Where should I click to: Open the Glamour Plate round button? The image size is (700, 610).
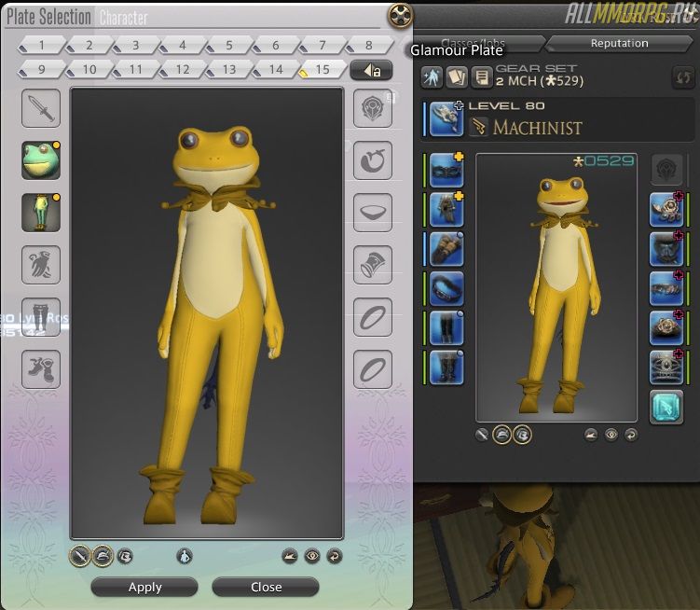401,16
